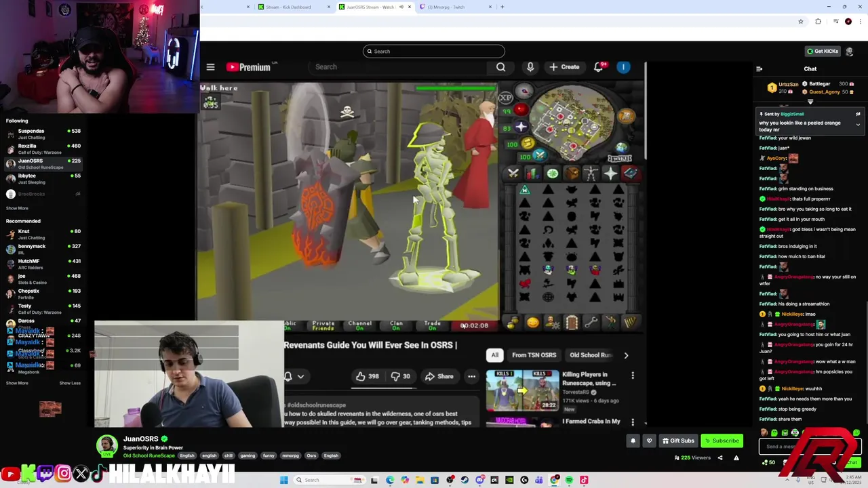Viewport: 868px width, 488px height.
Task: Click the video Share button
Action: click(x=439, y=376)
